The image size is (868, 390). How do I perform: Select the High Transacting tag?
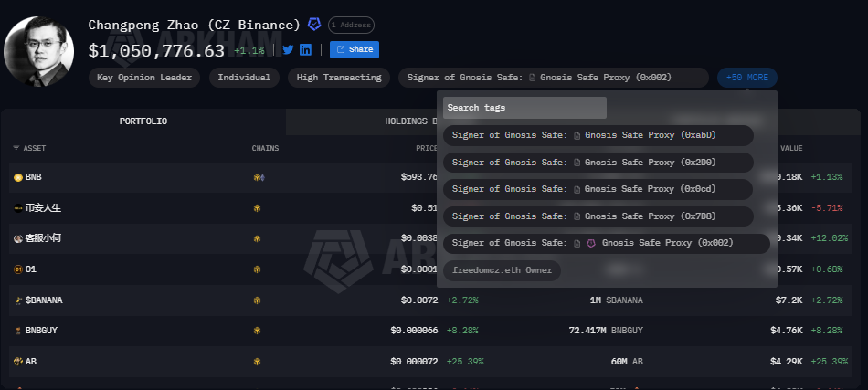[339, 78]
